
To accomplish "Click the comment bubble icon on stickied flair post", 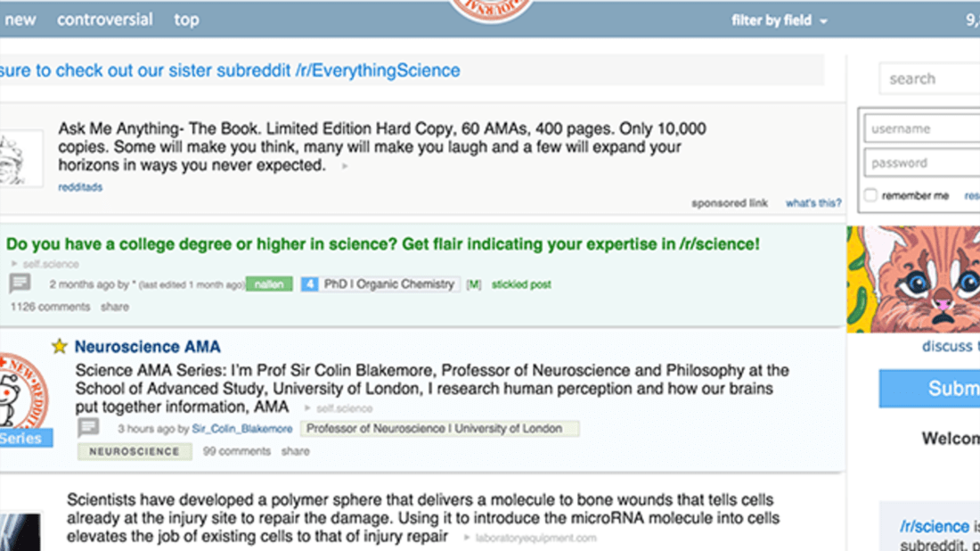I will pos(20,284).
